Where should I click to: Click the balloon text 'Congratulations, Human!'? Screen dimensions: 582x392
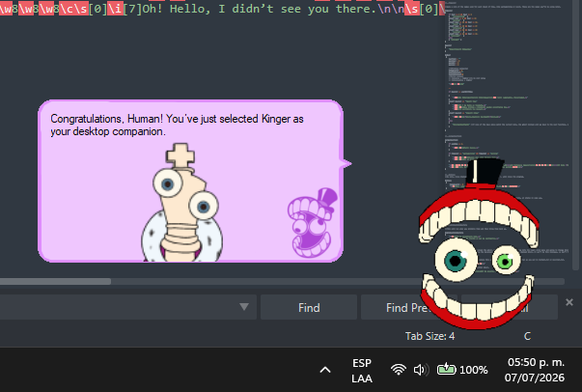106,119
